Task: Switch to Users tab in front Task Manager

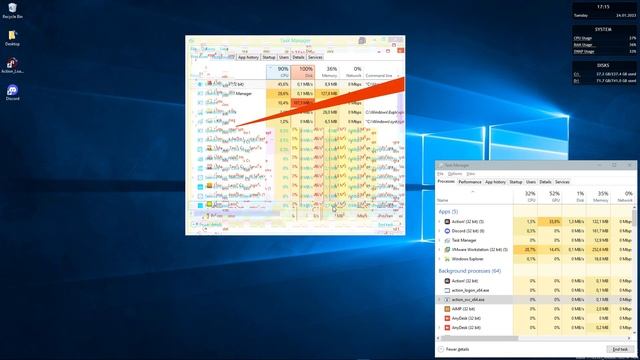Action: 531,182
